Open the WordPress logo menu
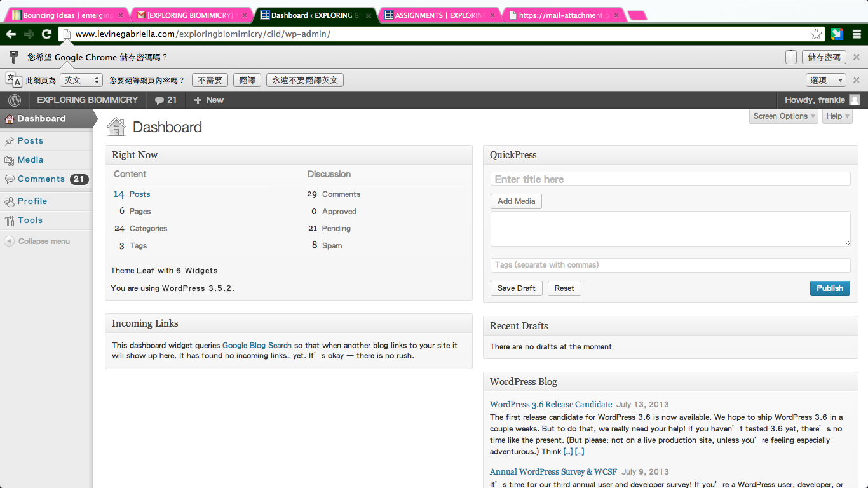Image resolution: width=868 pixels, height=488 pixels. (15, 100)
